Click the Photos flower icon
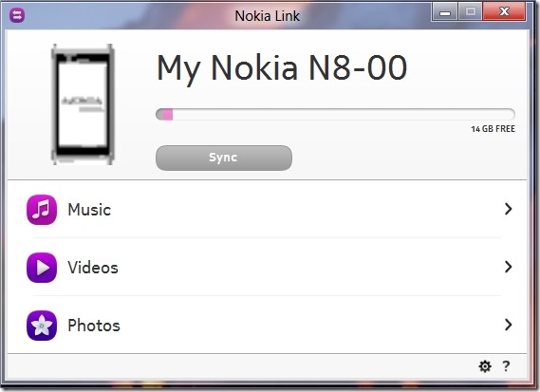Image resolution: width=540 pixels, height=392 pixels. coord(42,326)
